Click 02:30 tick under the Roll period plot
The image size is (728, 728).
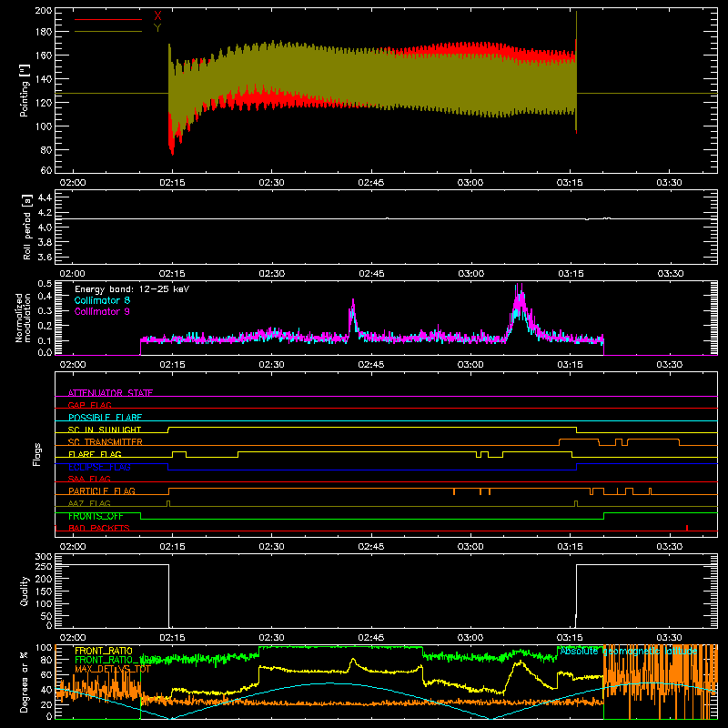pos(271,274)
